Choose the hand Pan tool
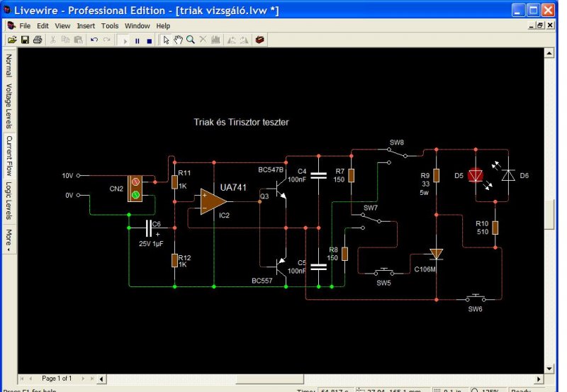Screen dimensions: 567x392 [179, 40]
